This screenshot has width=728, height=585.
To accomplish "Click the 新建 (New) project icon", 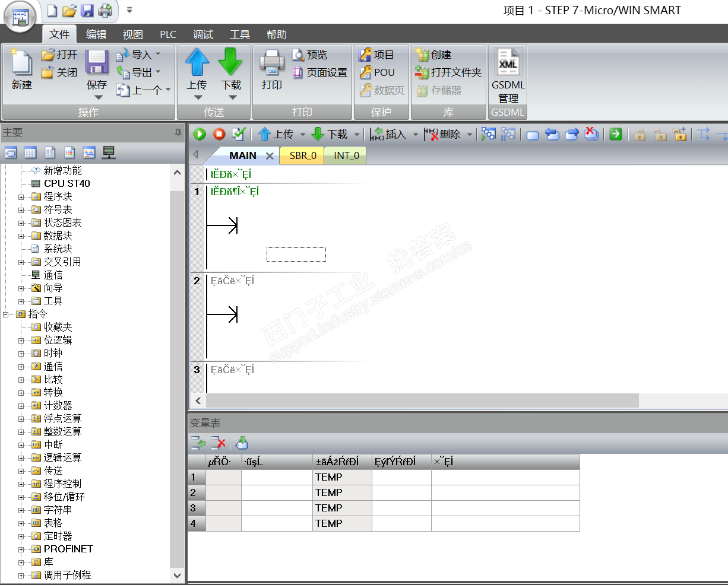I will 21,63.
